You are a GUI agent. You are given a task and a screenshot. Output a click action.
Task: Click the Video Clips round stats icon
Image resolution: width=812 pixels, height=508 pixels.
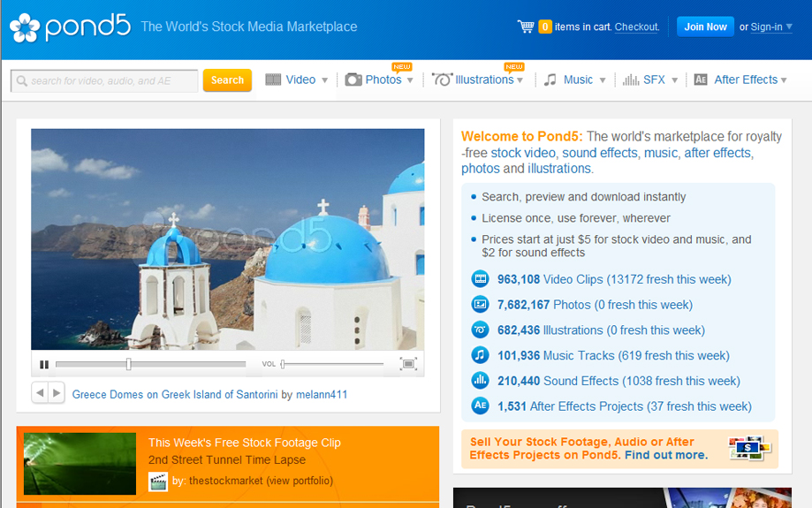(480, 279)
